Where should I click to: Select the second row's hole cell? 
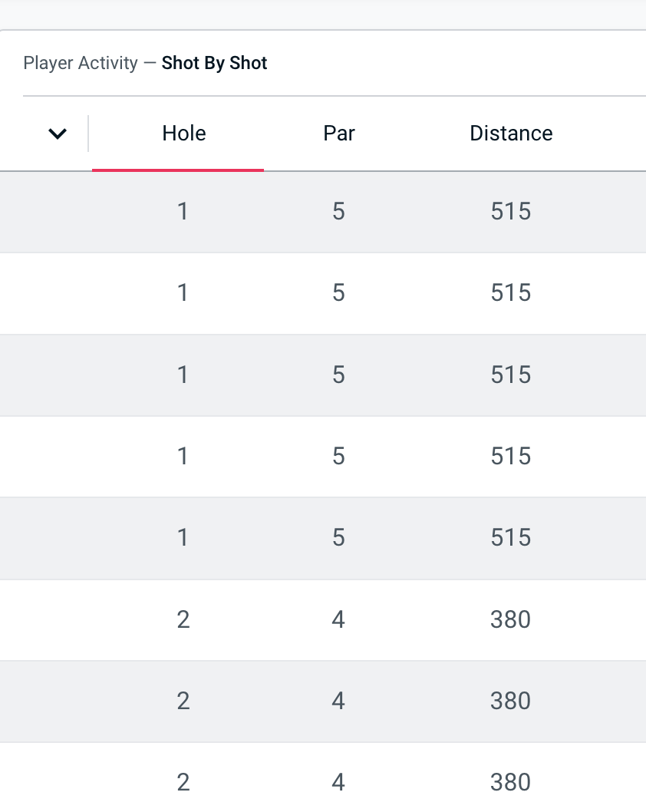point(183,293)
